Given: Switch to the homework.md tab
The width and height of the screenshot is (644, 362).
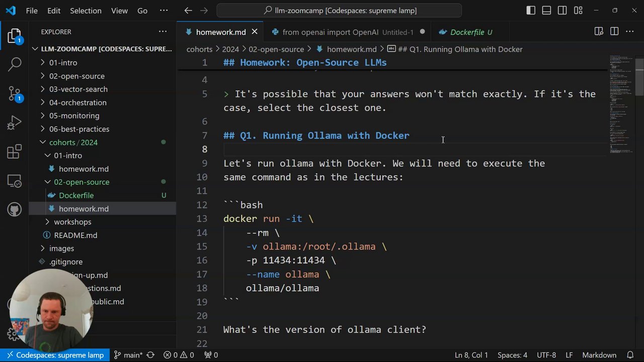Looking at the screenshot, I should [220, 32].
